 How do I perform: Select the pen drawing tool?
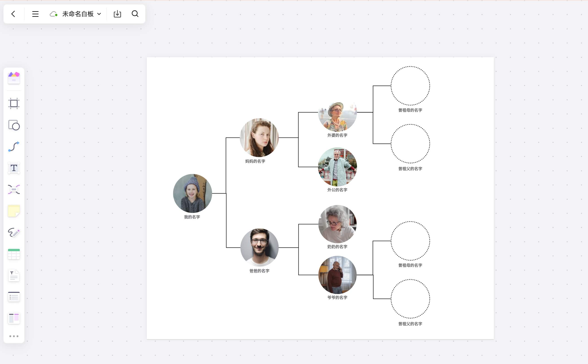tap(14, 233)
